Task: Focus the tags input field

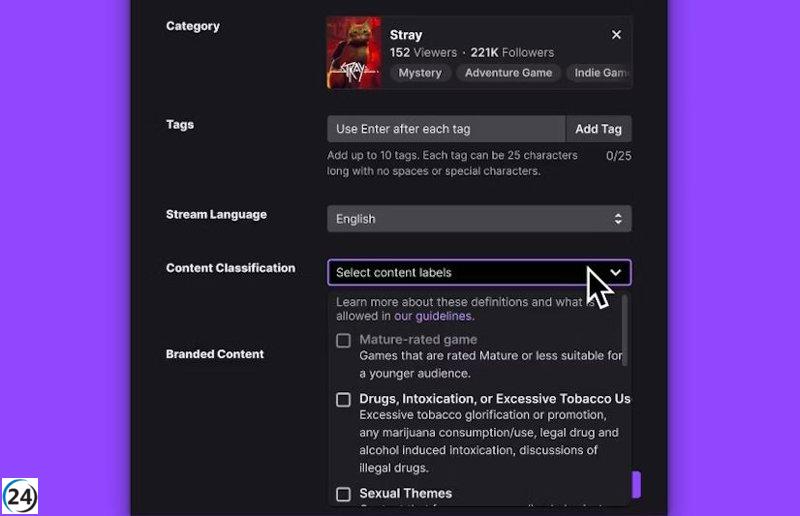Action: click(x=446, y=129)
